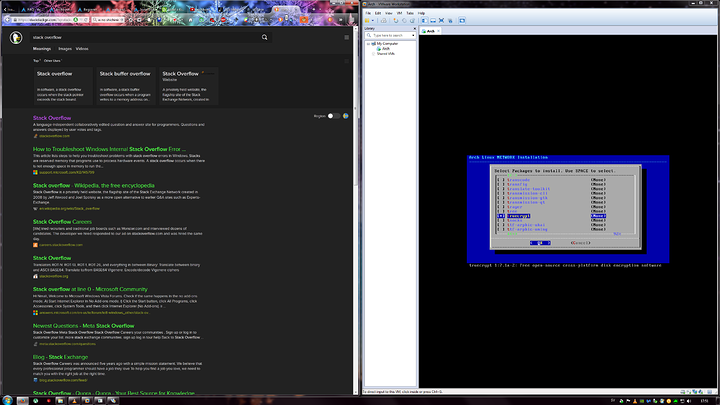Open VMware VM menu
Screen dimensions: 720x405
click(399, 13)
